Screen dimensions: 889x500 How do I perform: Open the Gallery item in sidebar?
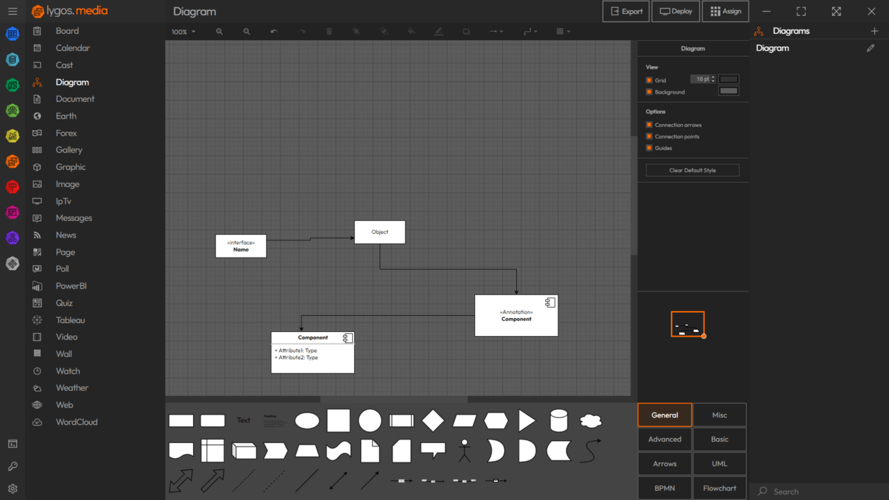[x=69, y=150]
